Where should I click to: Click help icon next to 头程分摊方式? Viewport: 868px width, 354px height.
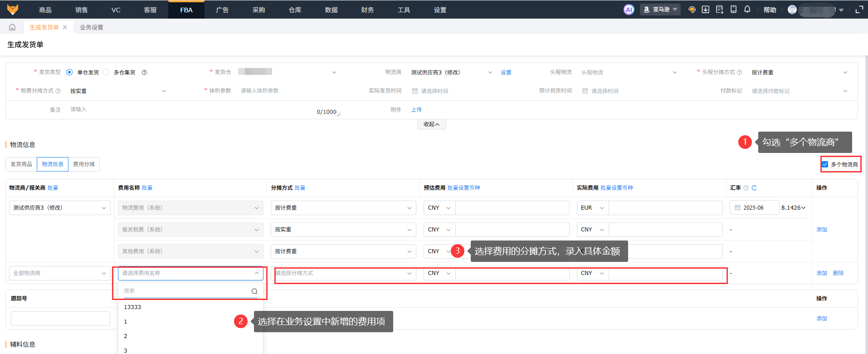point(740,72)
